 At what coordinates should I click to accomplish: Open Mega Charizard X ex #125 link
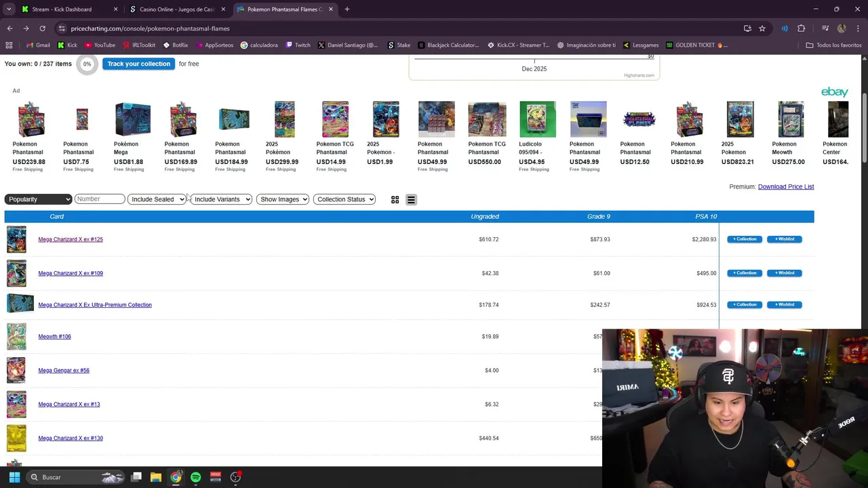pyautogui.click(x=71, y=239)
